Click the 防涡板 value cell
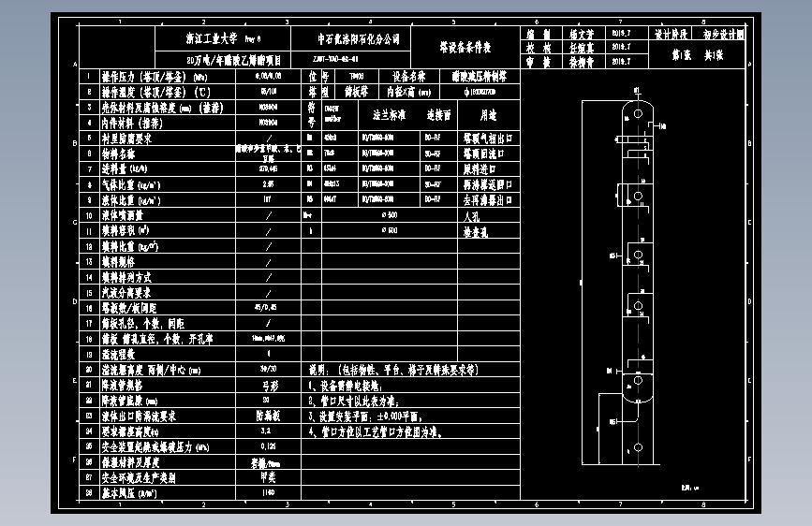This screenshot has width=812, height=526. [268, 416]
